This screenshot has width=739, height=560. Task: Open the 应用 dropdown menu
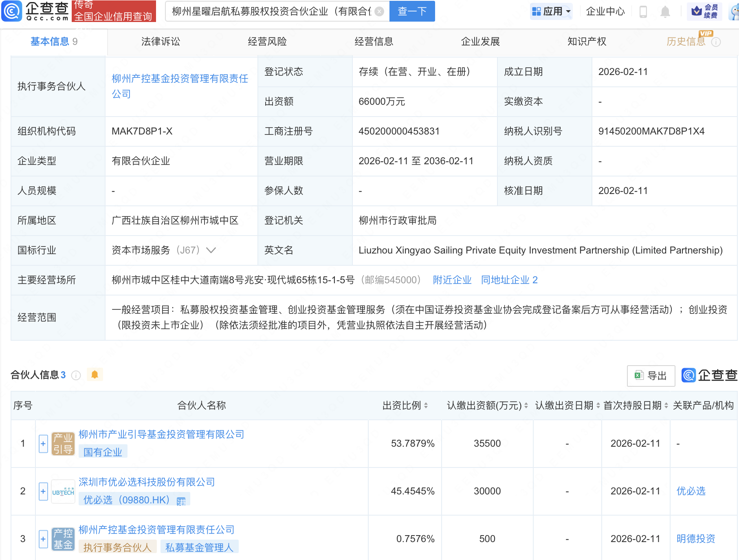pos(551,11)
